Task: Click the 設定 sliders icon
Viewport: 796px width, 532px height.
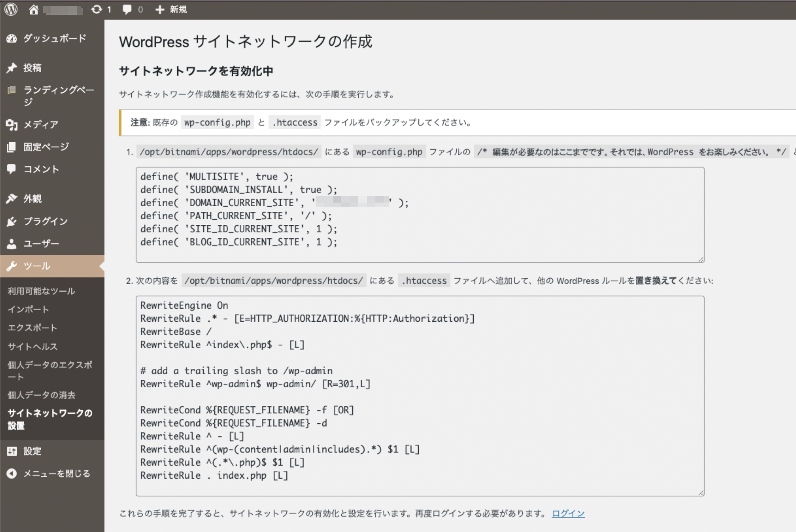Action: [x=11, y=451]
